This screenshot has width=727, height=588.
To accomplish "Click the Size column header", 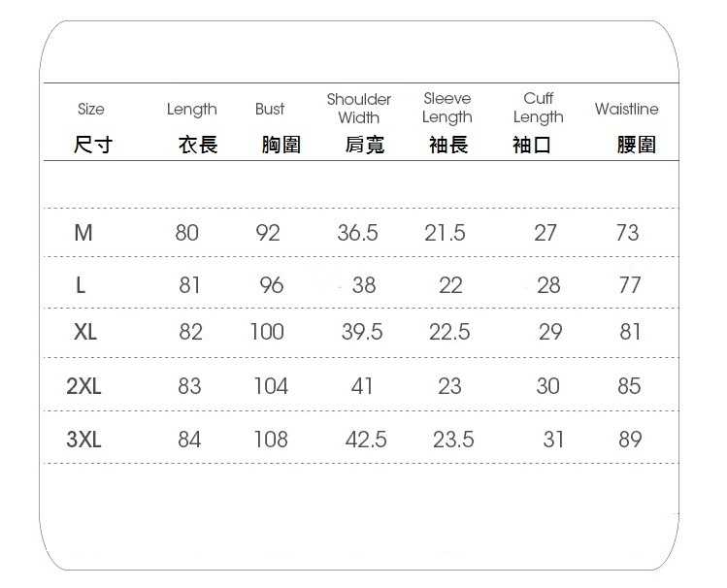I will [x=90, y=110].
